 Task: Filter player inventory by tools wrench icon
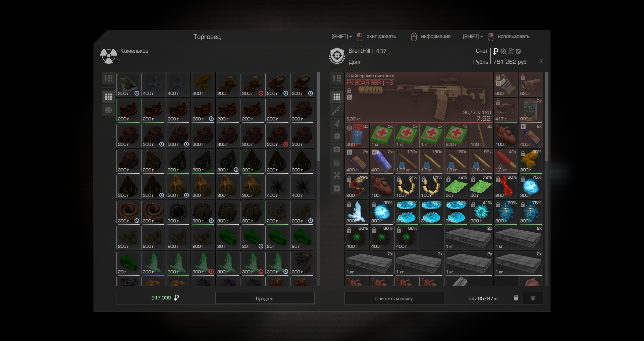(x=337, y=175)
